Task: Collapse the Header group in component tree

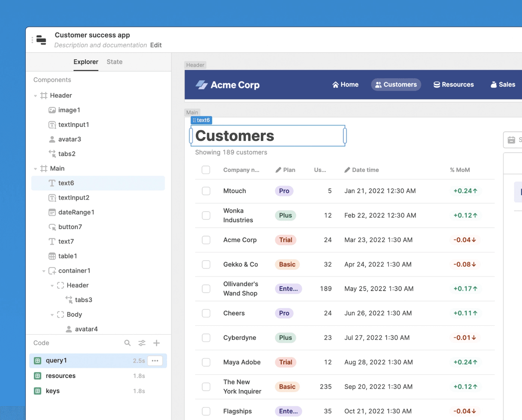Action: coord(35,96)
